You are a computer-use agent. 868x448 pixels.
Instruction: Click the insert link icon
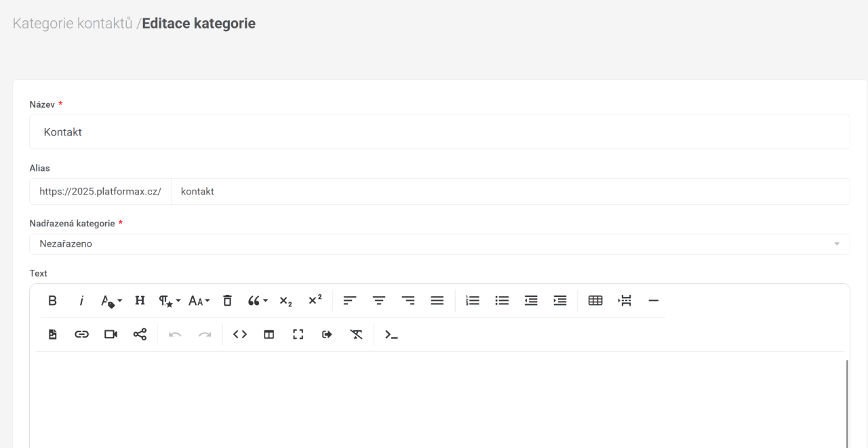point(81,334)
